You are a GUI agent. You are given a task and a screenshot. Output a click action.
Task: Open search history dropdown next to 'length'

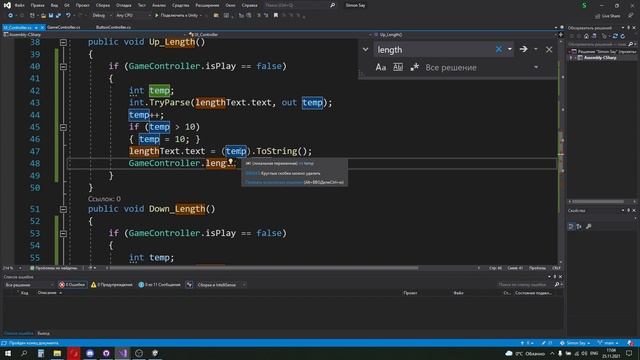click(510, 49)
